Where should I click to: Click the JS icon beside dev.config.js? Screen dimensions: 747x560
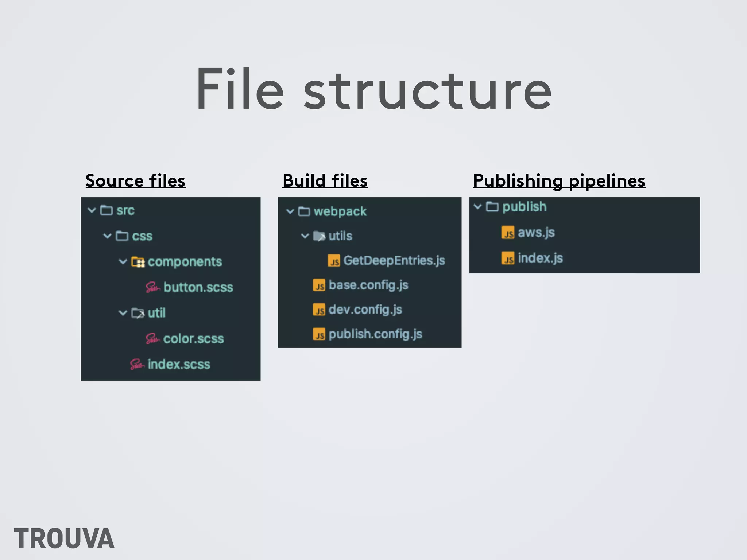[319, 310]
